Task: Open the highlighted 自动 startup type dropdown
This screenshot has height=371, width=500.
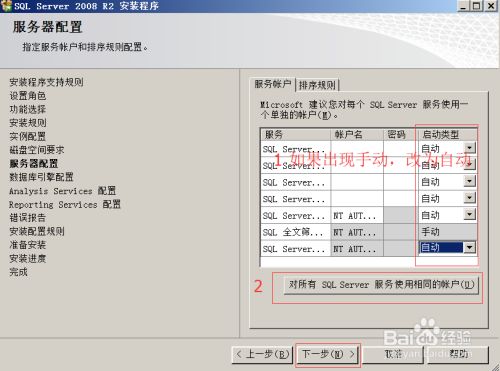Action: (x=470, y=248)
